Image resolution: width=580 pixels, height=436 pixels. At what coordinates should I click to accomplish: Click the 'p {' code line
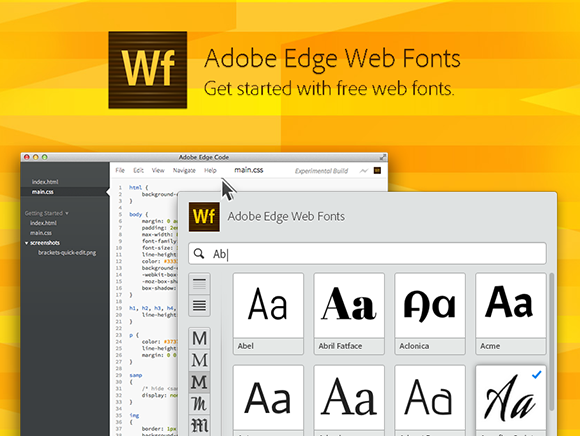click(134, 335)
